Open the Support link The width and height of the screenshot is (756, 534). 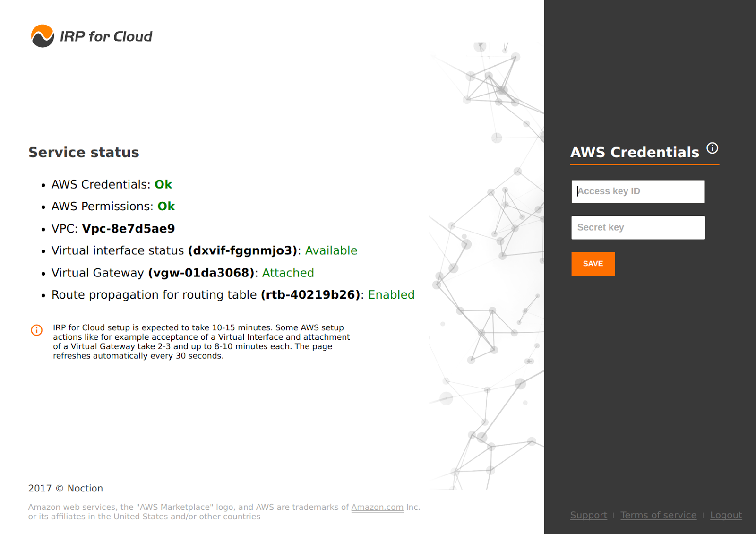pyautogui.click(x=588, y=515)
